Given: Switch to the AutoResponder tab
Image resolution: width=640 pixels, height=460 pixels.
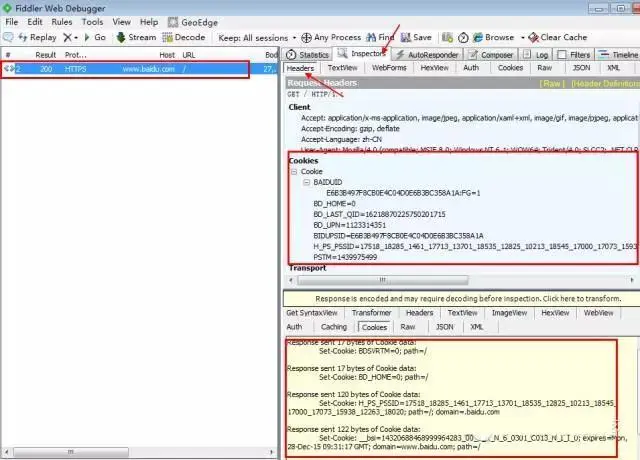Looking at the screenshot, I should (427, 55).
